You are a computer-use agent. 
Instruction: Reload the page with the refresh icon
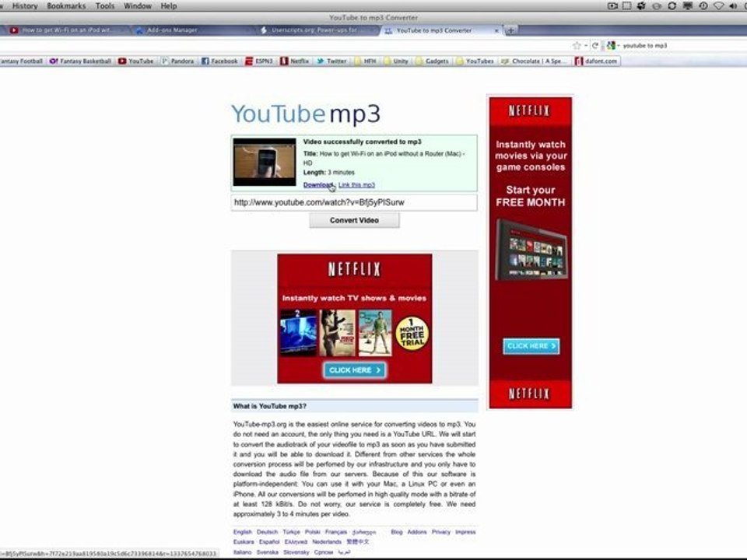point(595,46)
